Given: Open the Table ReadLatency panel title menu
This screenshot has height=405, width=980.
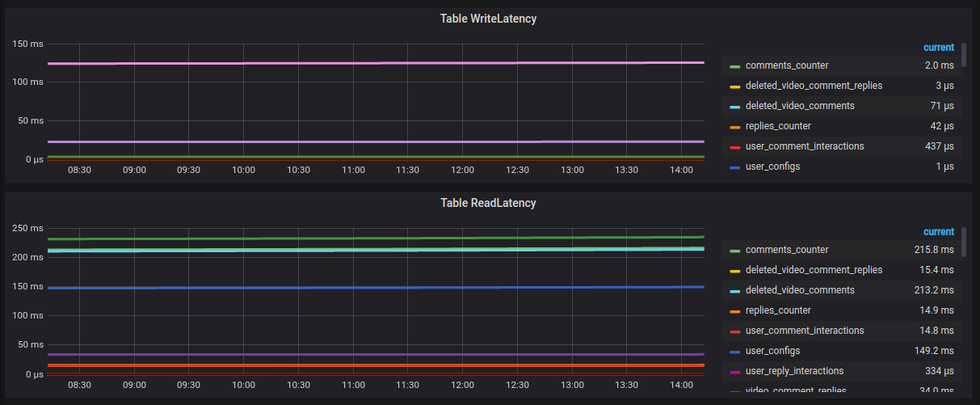Looking at the screenshot, I should (x=488, y=203).
